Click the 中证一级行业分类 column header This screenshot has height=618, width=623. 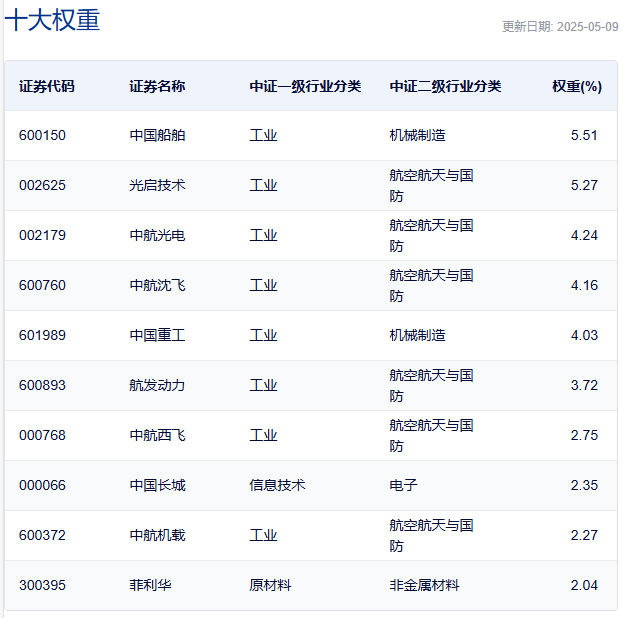[x=305, y=86]
